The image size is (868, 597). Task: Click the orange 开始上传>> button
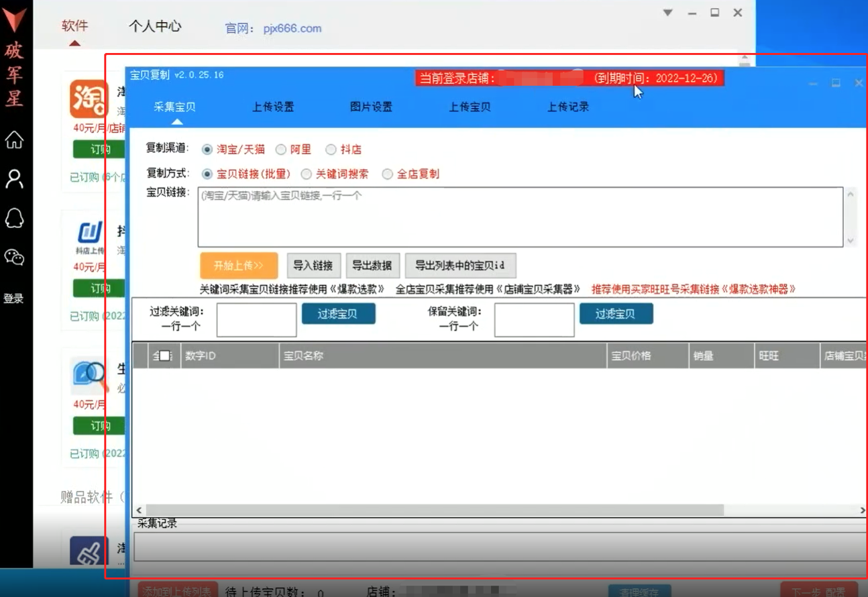tap(239, 266)
